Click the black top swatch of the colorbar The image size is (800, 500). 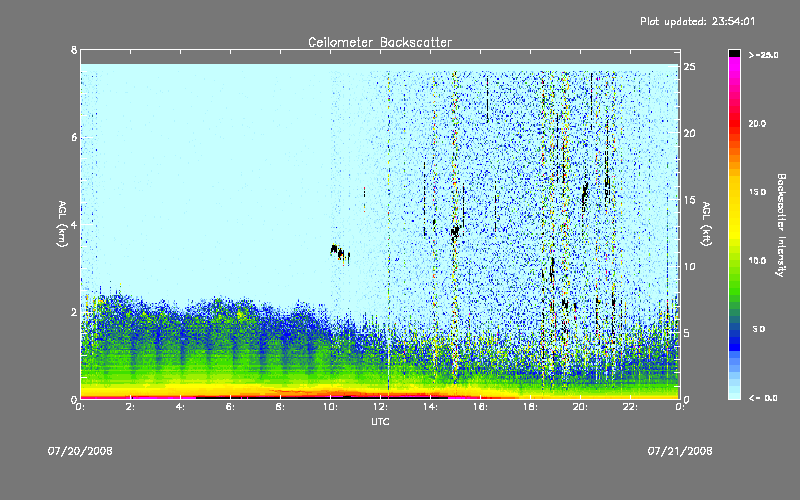click(734, 53)
